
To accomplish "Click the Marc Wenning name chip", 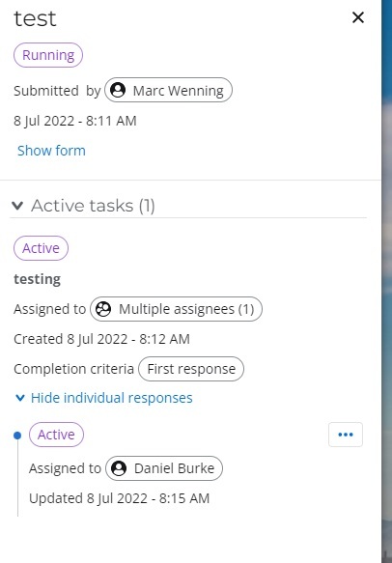I will click(168, 90).
